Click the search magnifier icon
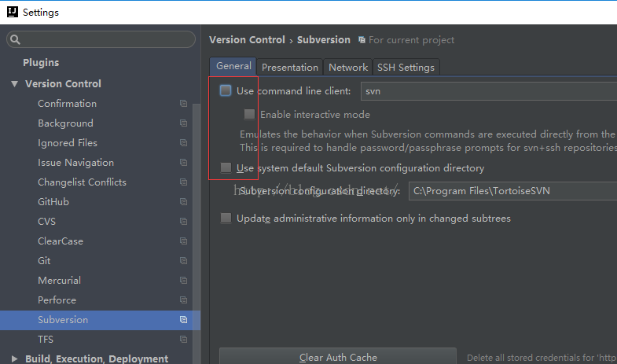Image resolution: width=617 pixels, height=364 pixels. [x=16, y=40]
